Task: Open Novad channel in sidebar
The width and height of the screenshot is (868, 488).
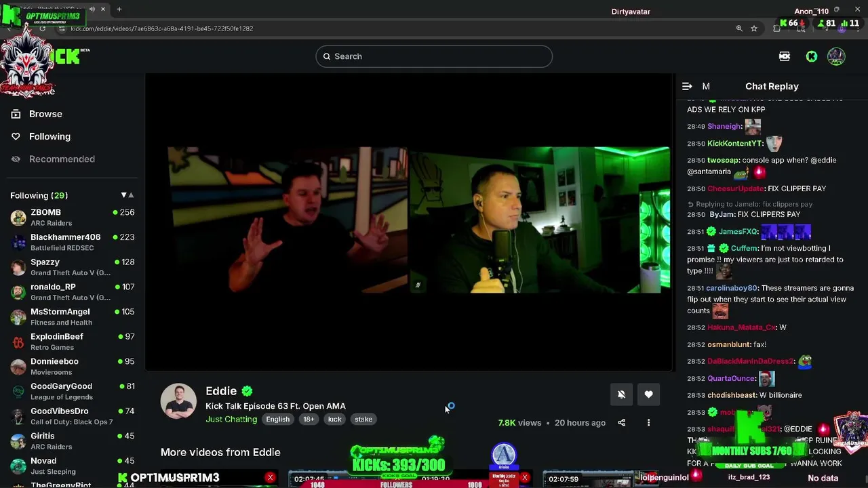Action: tap(72, 466)
